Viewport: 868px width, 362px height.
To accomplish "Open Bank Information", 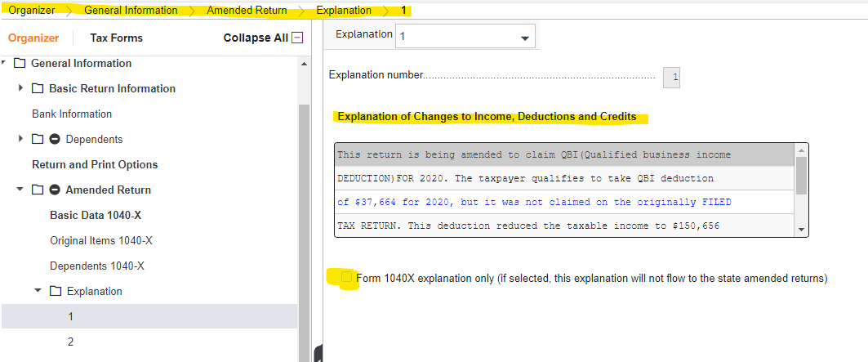I will [72, 114].
